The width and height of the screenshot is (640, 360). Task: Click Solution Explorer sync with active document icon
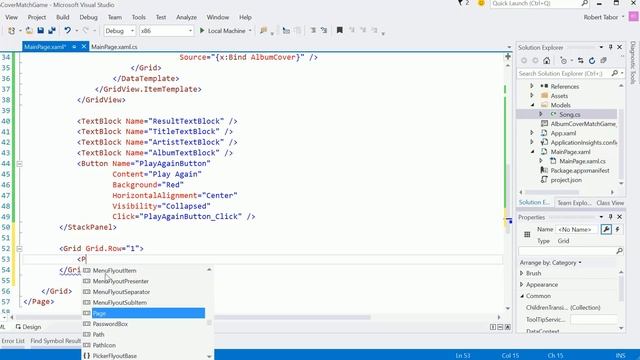580,61
